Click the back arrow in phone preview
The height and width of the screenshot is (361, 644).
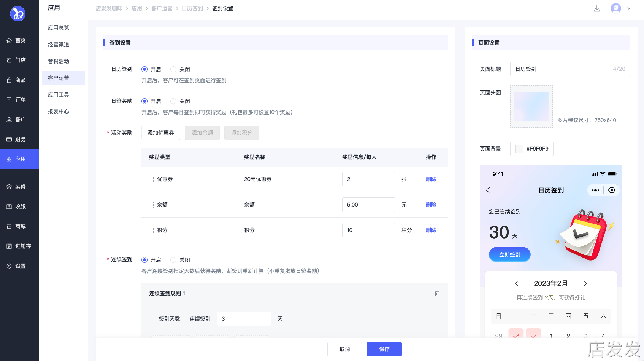click(488, 190)
